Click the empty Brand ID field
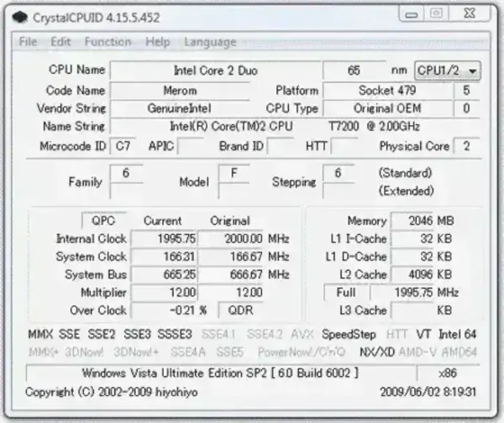Viewport: 504px width, 423px height. pos(280,147)
